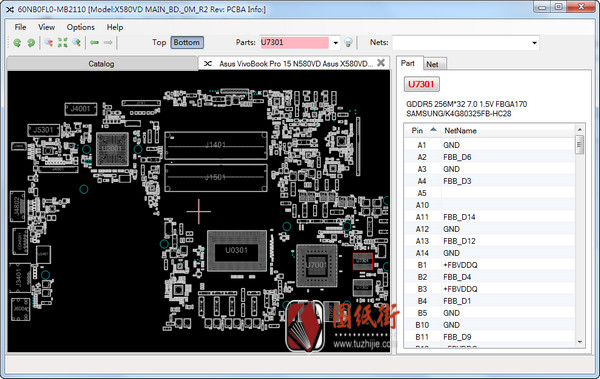Image resolution: width=600 pixels, height=379 pixels.
Task: Click the J1401 memory slot on board
Action: [216, 145]
